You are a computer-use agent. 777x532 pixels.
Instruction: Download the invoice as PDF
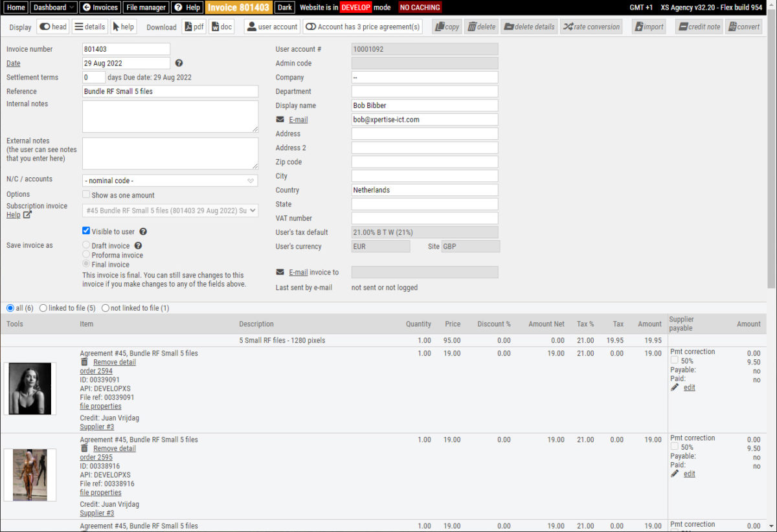(x=193, y=27)
